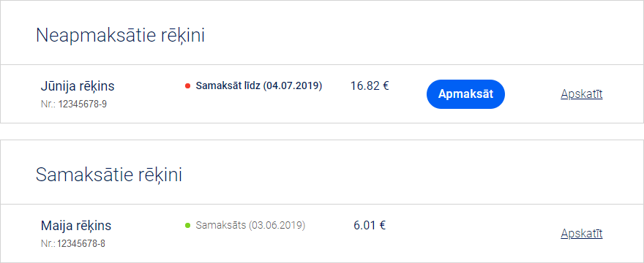Click the euro sign after 16.82
This screenshot has height=263, width=644.
coord(385,85)
